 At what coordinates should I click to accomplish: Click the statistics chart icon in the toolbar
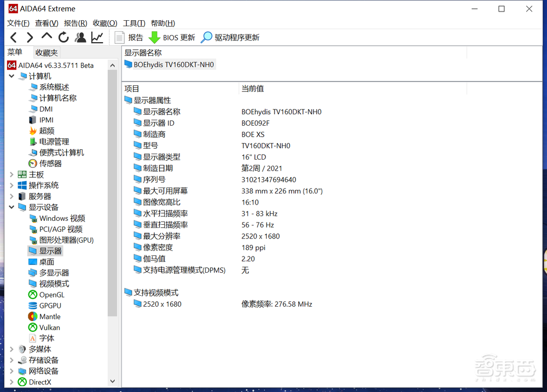[97, 37]
